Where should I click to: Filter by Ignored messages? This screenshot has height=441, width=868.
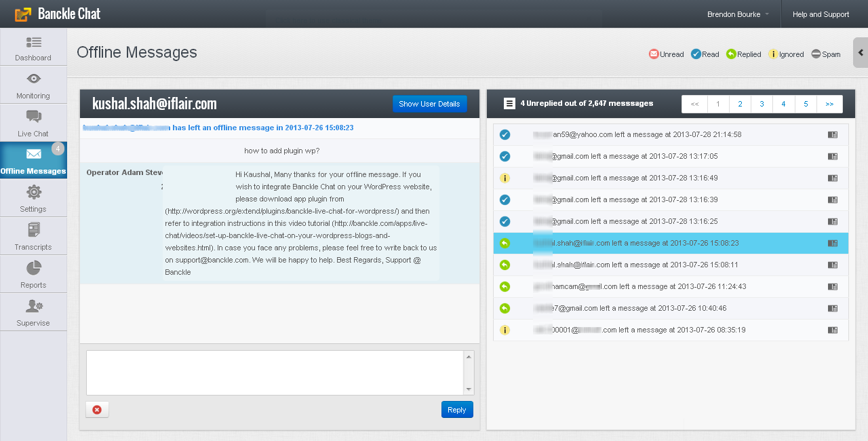coord(786,54)
